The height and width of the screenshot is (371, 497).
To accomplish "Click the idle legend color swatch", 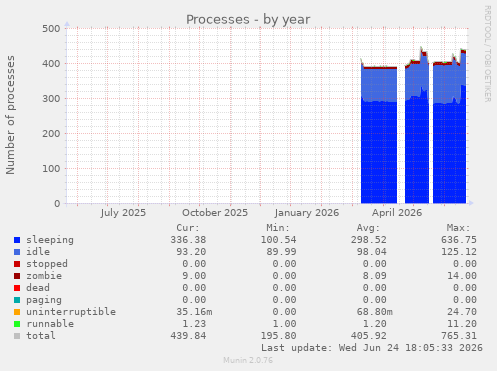I will click(x=17, y=252).
